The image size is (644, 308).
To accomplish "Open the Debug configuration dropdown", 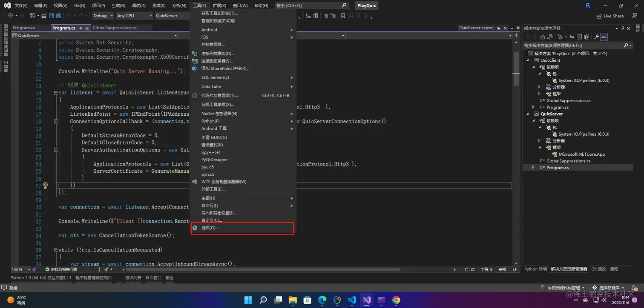I will pos(103,16).
